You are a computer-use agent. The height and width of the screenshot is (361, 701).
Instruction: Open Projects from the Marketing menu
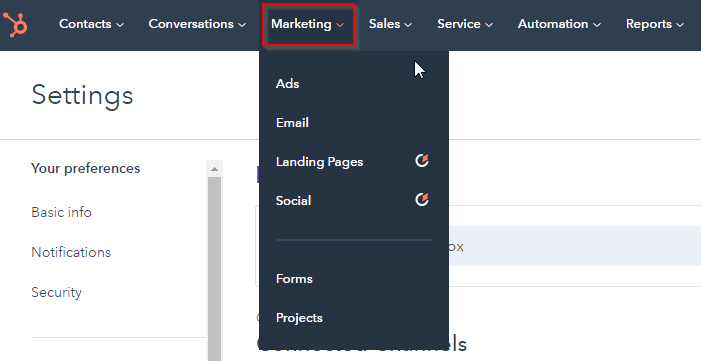[299, 318]
